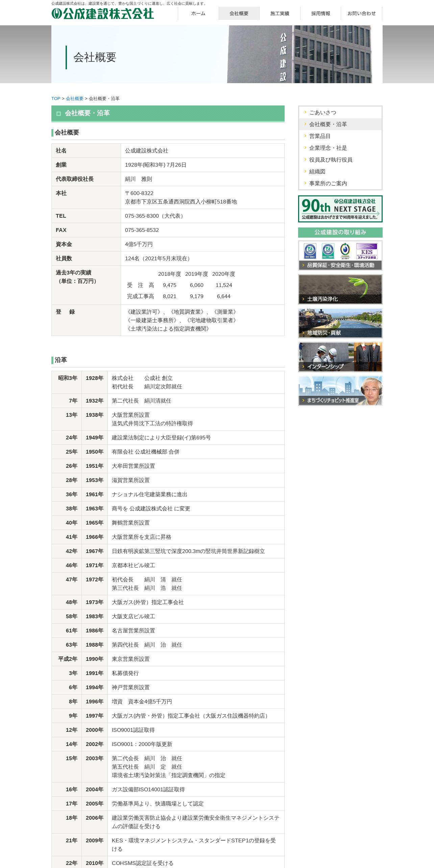This screenshot has height=868, width=434.
Task: Open 役員及び執行役員 in the side menu
Action: pyautogui.click(x=340, y=160)
